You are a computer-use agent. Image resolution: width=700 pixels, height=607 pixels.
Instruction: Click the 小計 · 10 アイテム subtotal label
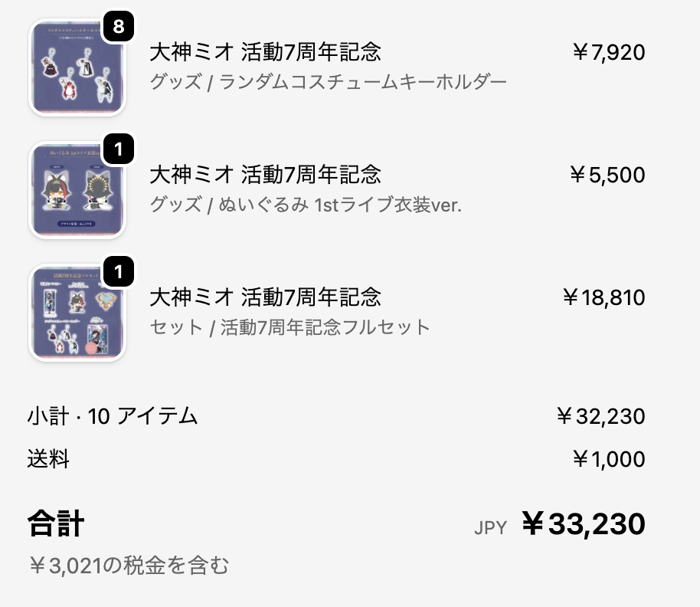tap(113, 417)
